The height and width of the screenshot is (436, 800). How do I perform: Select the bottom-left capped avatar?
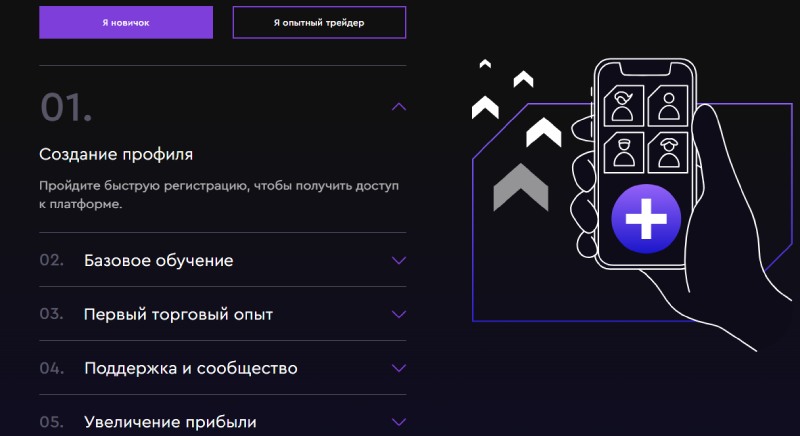pos(623,153)
